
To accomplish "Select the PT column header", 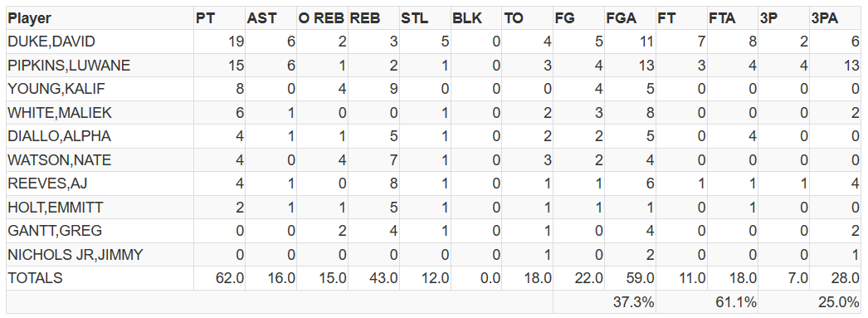I will pos(204,18).
